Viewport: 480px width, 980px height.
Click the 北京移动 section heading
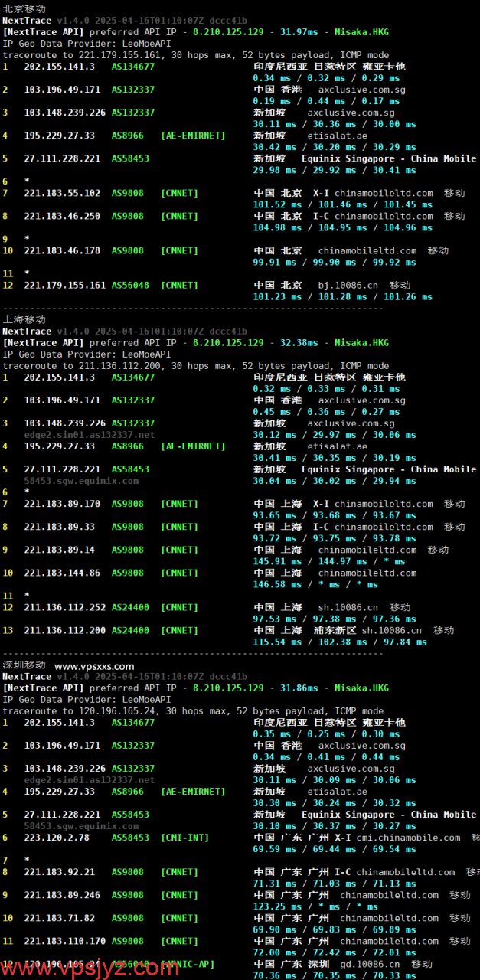tap(24, 8)
